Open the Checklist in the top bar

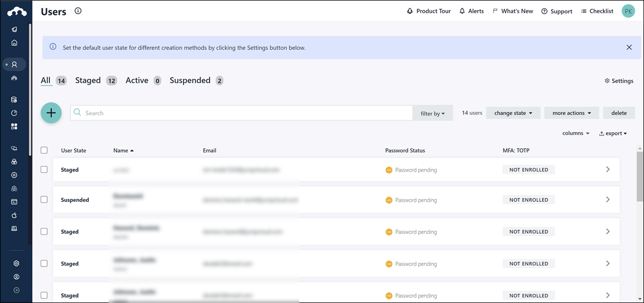coord(597,11)
